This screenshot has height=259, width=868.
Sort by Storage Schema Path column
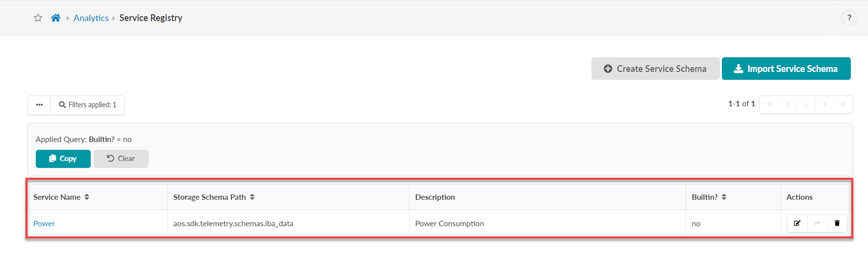252,197
